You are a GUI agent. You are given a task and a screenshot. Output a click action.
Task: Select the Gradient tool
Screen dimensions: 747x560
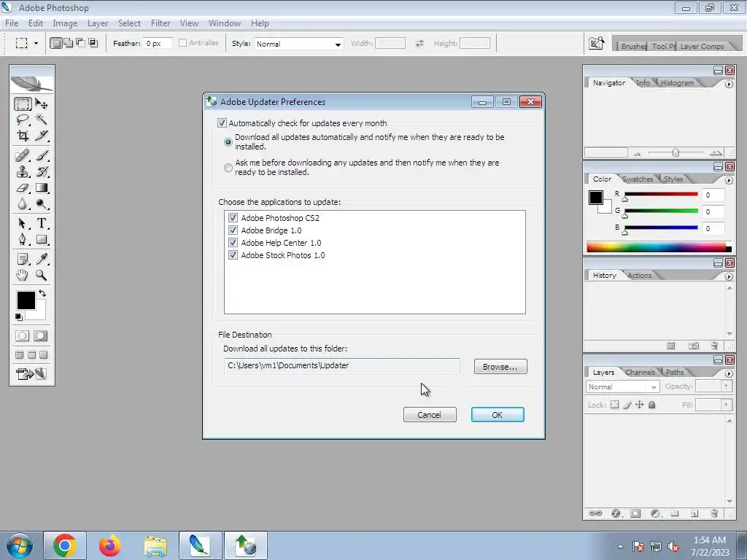42,187
